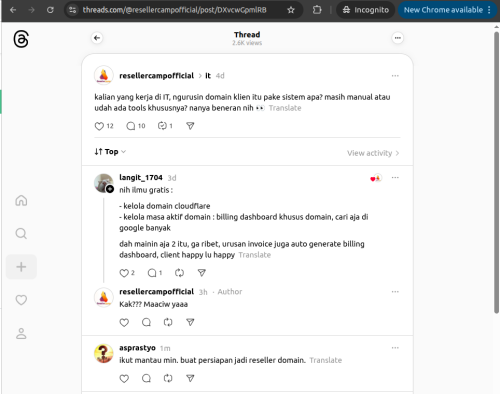This screenshot has width=500, height=394.
Task: Follow langit_1704 via avatar plus badge
Action: click(x=110, y=189)
